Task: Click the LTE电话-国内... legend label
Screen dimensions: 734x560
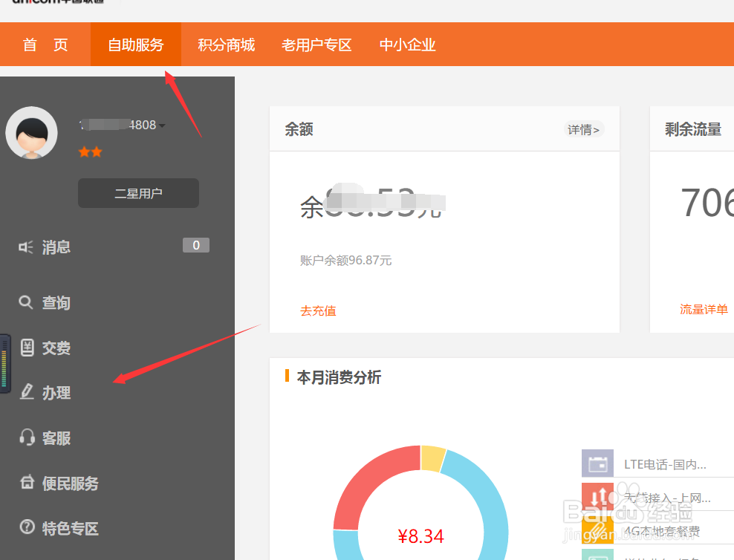Action: [x=665, y=464]
